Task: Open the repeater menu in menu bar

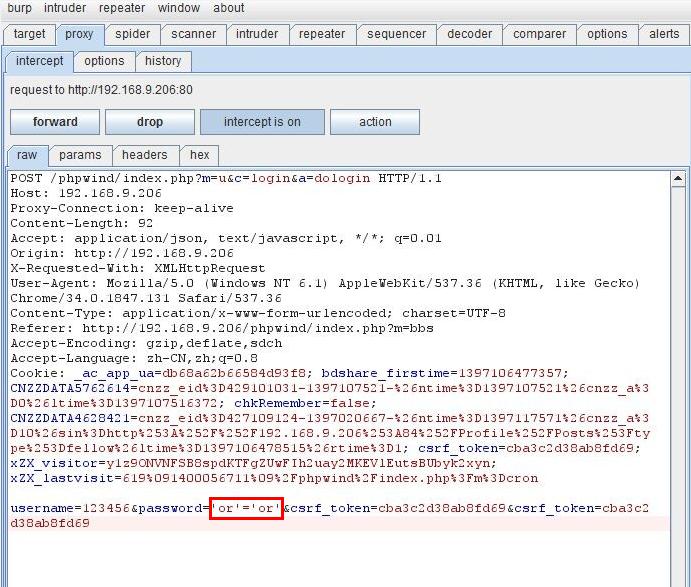Action: 122,8
